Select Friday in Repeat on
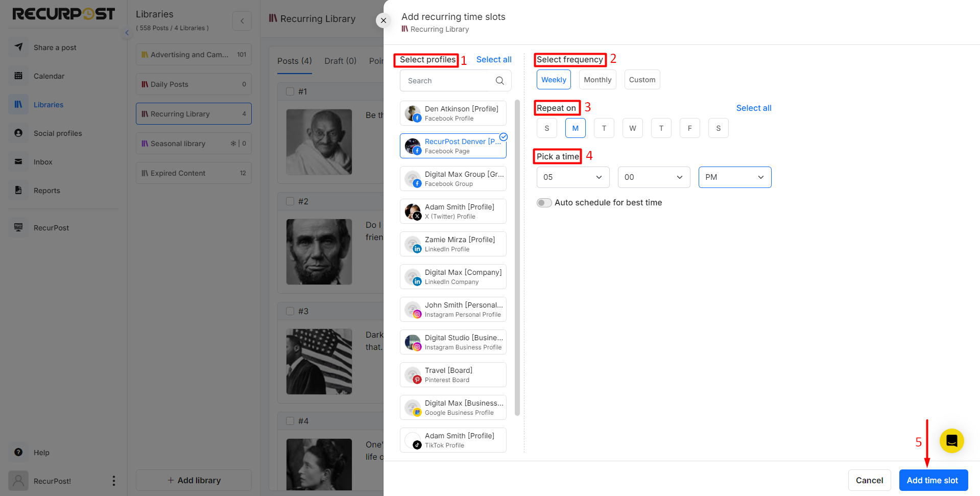Screen dimensions: 980x496 tap(690, 128)
